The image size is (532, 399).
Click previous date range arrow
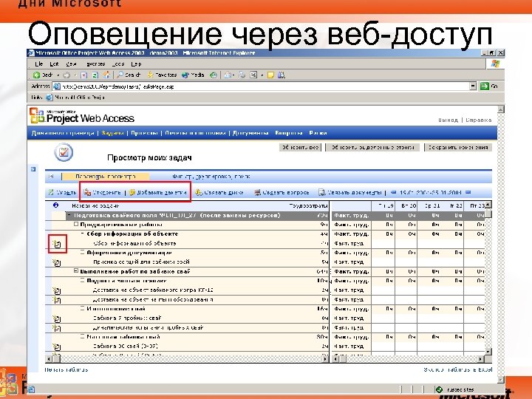click(x=394, y=192)
